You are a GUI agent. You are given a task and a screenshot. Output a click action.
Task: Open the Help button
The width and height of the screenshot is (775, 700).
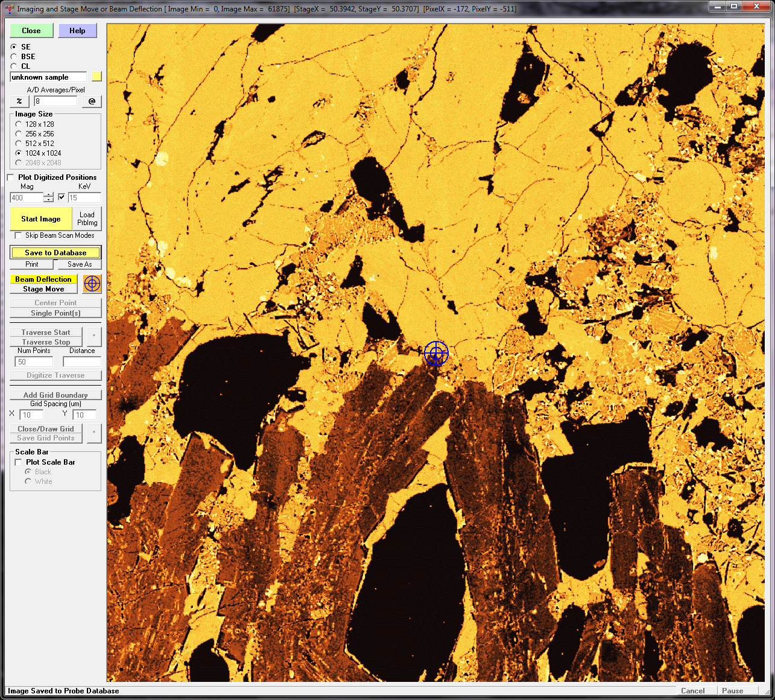(x=77, y=31)
